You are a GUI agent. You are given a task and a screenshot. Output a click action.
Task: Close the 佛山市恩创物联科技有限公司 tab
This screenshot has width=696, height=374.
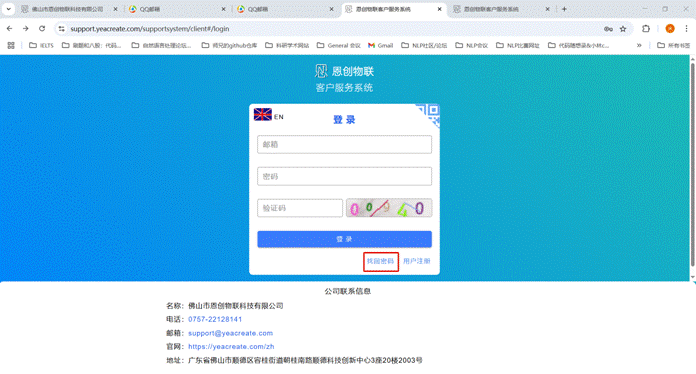(115, 9)
